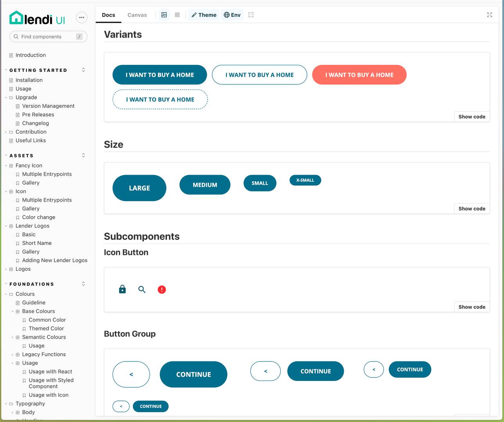
Task: Enter fullscreen with the expand icon
Action: (489, 15)
